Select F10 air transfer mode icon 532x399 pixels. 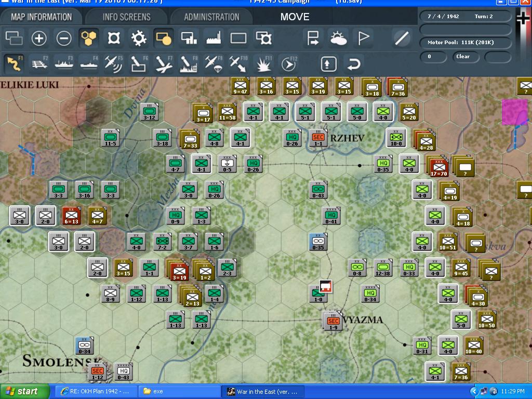coord(238,63)
